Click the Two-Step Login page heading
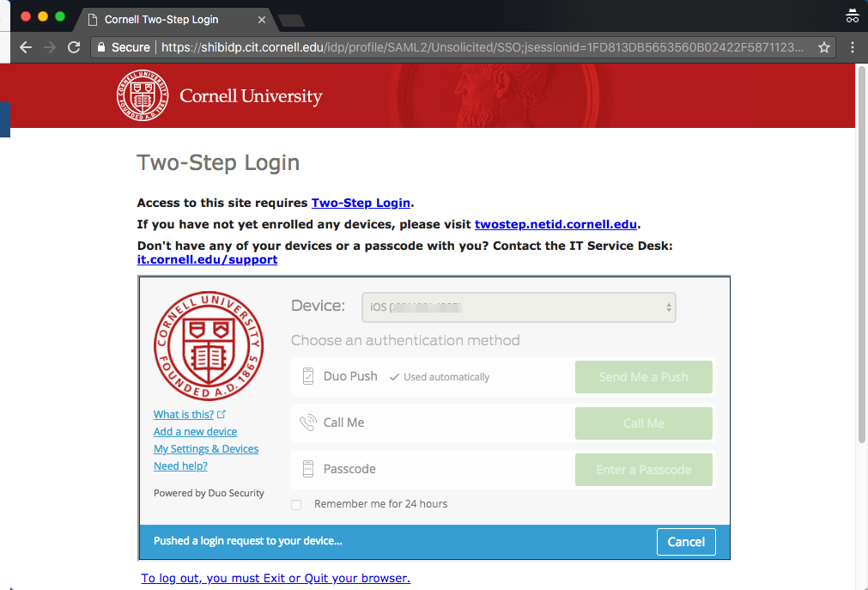Image resolution: width=868 pixels, height=590 pixels. point(218,163)
